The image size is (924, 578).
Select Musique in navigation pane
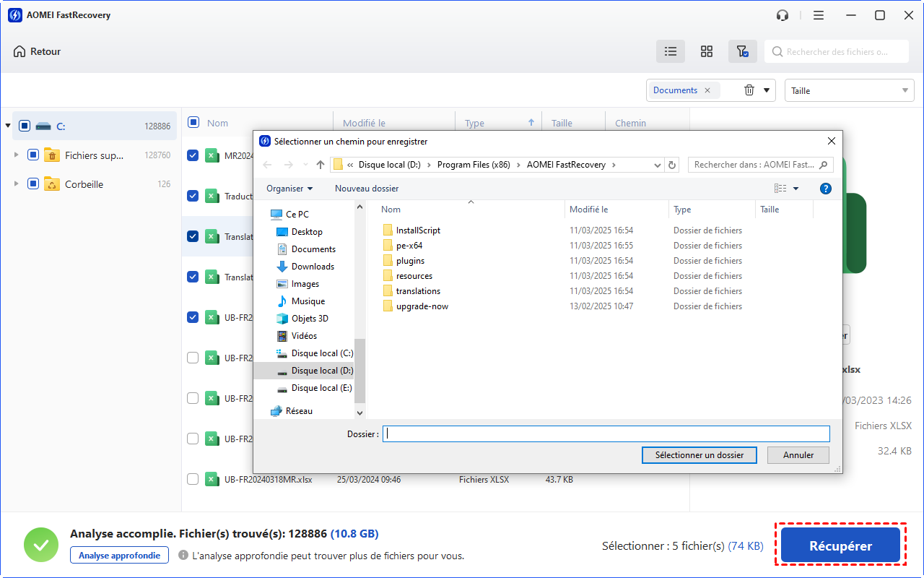pos(308,301)
